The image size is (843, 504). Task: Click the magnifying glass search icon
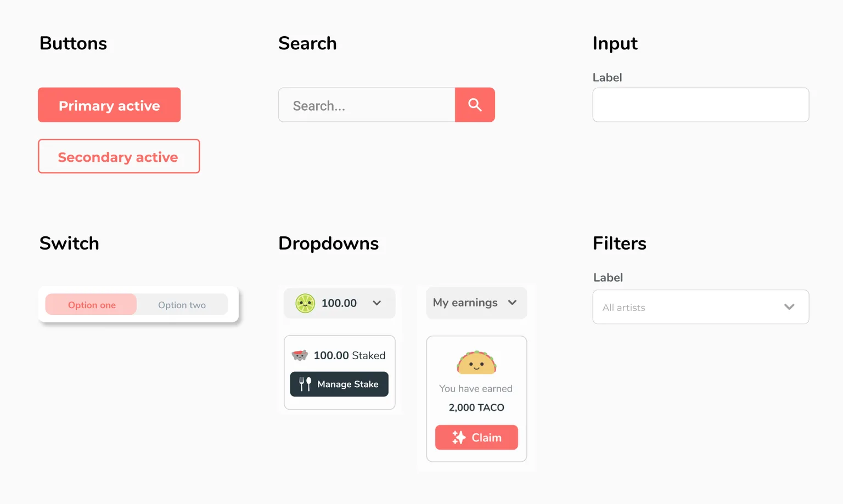click(475, 105)
